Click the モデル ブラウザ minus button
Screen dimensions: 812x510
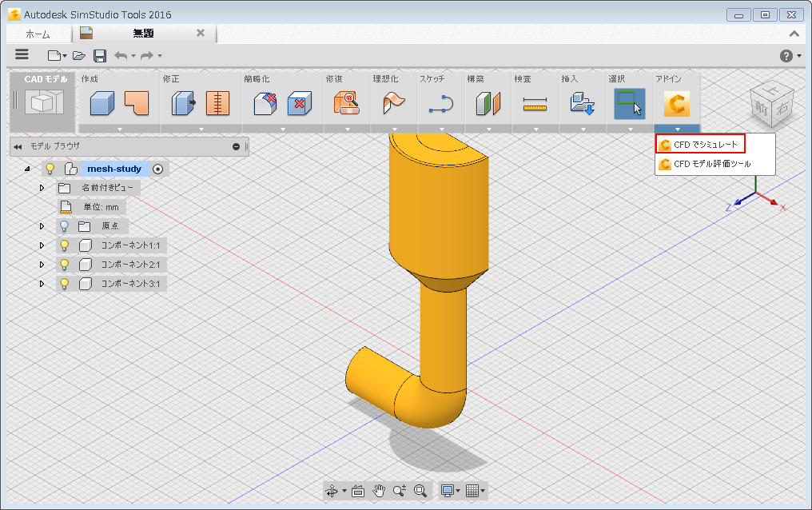click(x=236, y=147)
